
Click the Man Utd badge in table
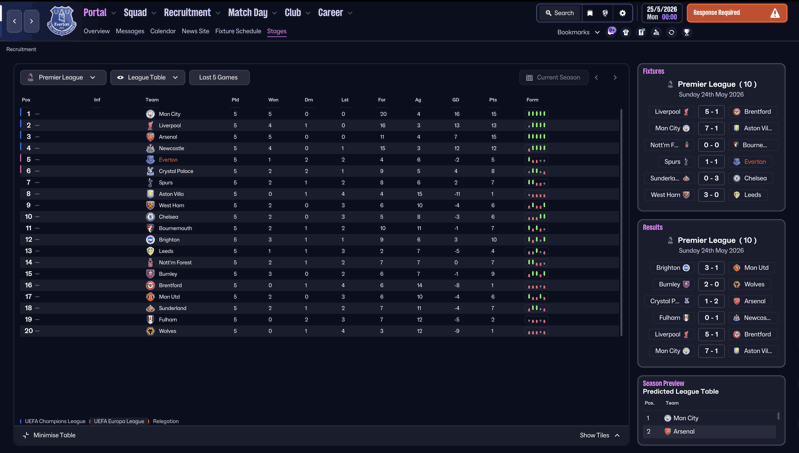pos(150,297)
